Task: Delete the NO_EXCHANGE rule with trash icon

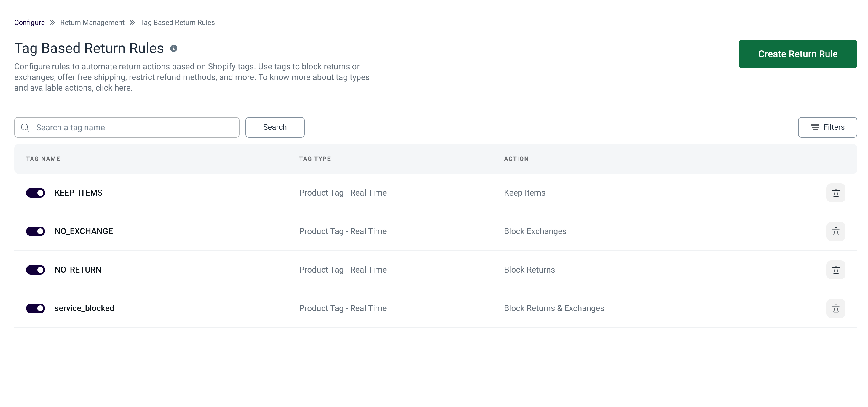Action: [x=835, y=231]
